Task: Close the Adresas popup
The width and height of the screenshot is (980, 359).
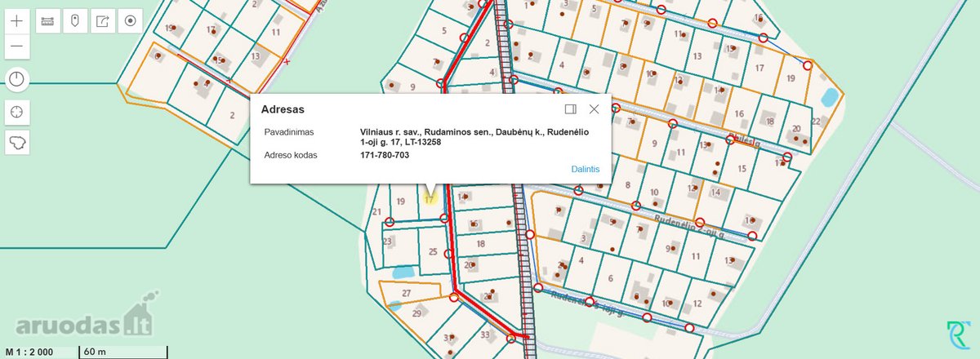Action: [x=595, y=109]
